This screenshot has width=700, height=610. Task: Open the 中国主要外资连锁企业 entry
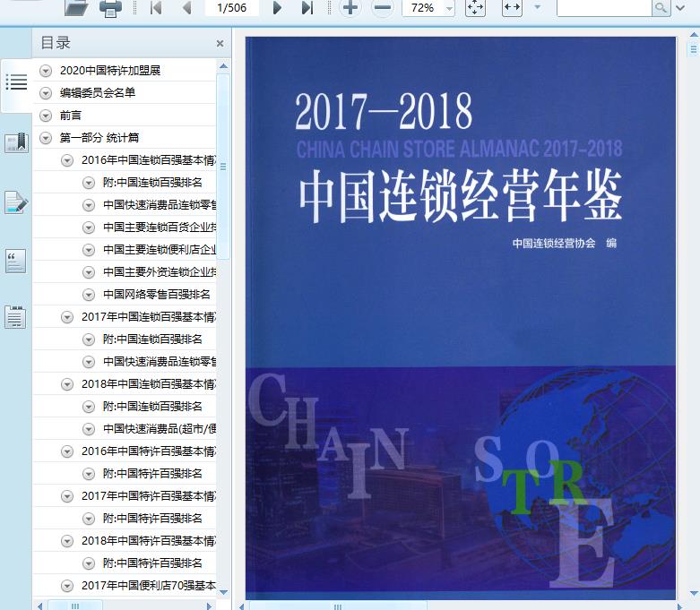[160, 271]
